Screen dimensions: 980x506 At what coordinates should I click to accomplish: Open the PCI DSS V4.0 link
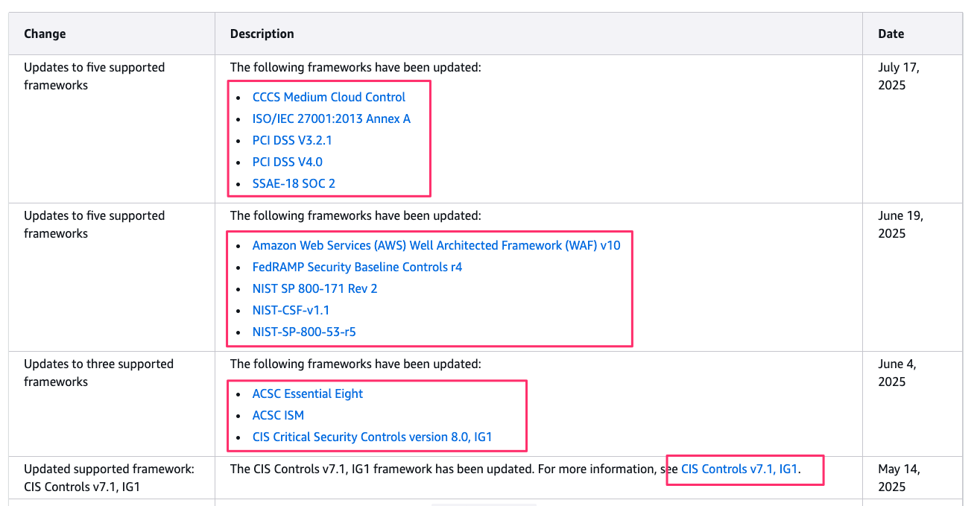coord(288,162)
